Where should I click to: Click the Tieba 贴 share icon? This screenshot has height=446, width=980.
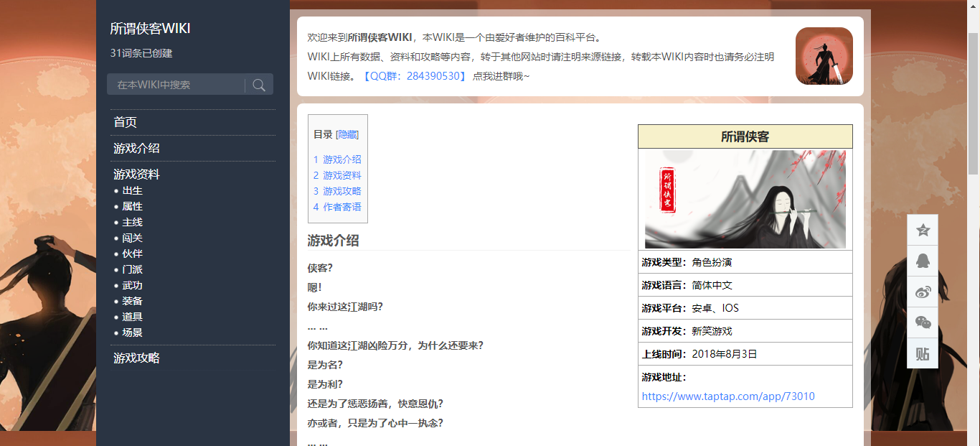click(923, 353)
